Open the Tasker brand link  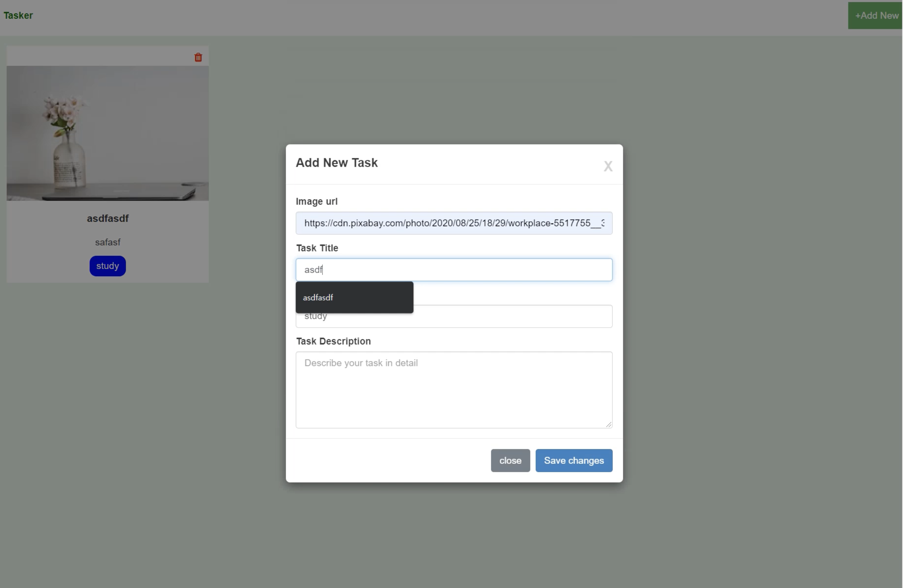(x=18, y=16)
